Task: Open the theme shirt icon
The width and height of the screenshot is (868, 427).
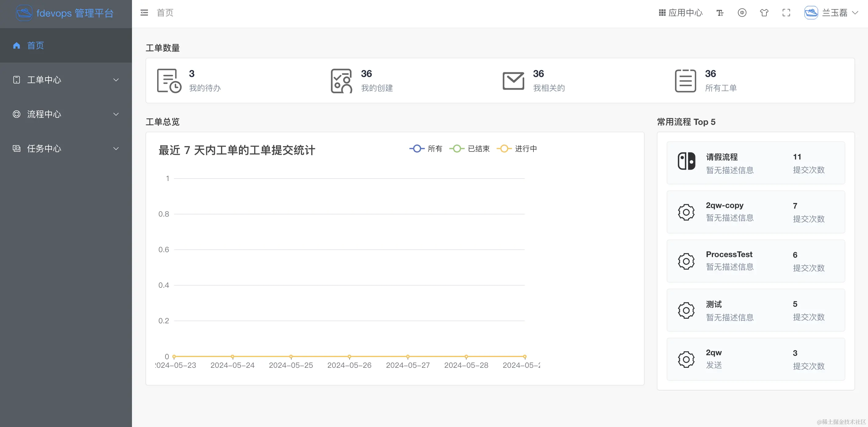Action: tap(764, 13)
